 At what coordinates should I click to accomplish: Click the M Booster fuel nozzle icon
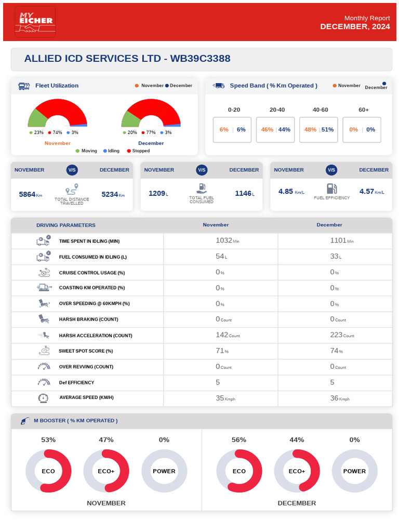25,421
